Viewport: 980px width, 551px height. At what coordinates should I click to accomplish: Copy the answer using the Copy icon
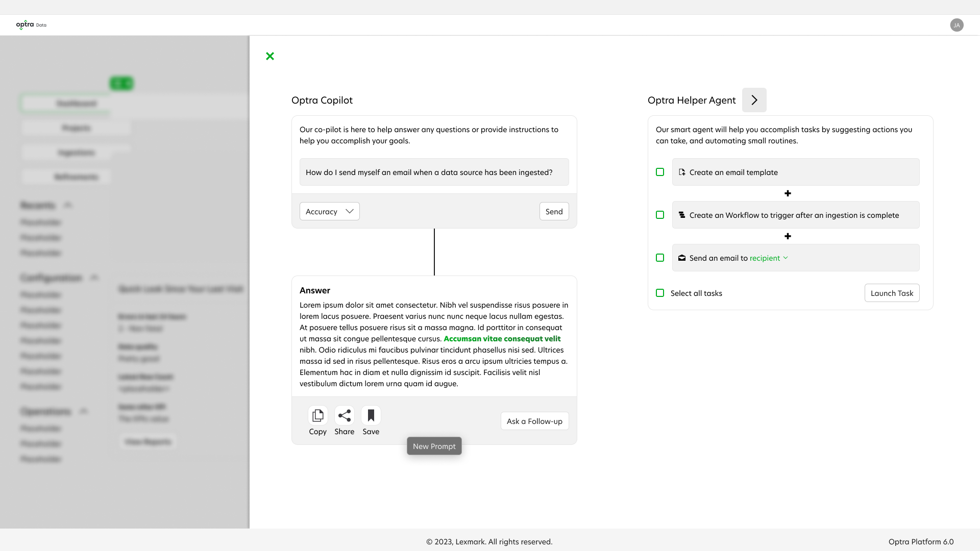click(317, 416)
